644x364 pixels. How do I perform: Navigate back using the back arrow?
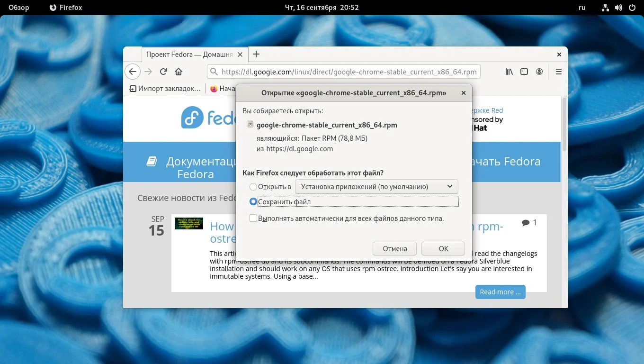tap(132, 72)
